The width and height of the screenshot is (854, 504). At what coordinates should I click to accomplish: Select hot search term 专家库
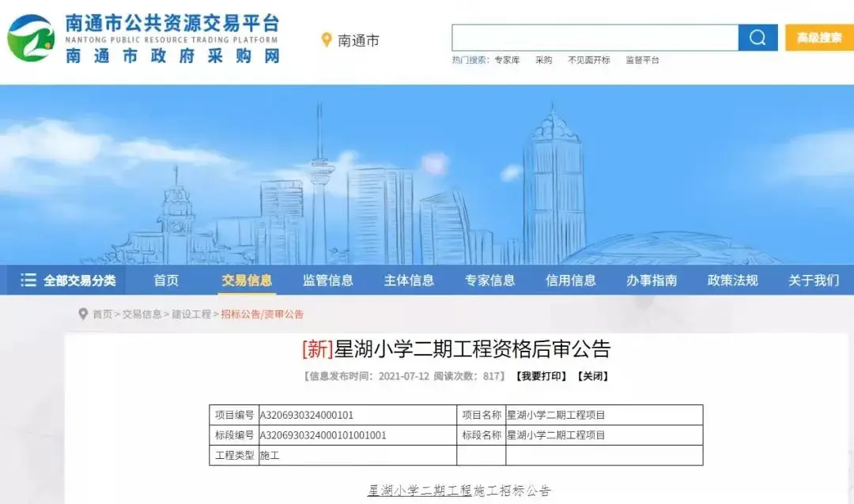[507, 60]
